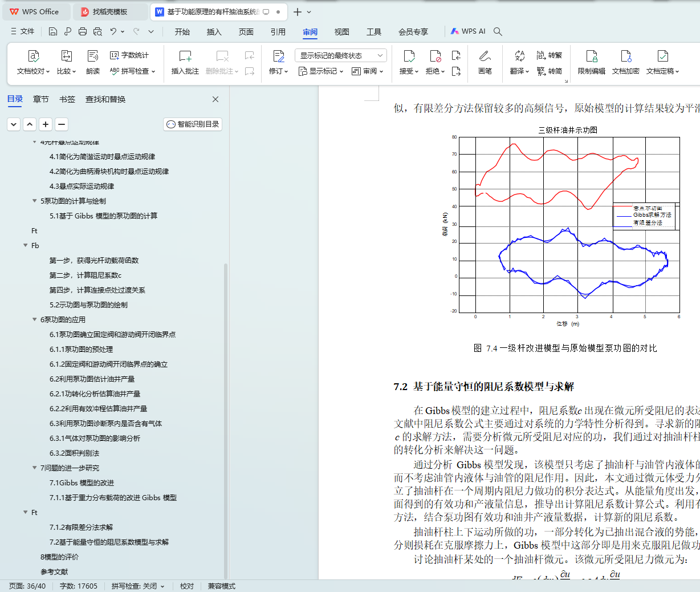This screenshot has height=592, width=700.
Task: Convert text to simplified Chinese
Action: pyautogui.click(x=550, y=71)
